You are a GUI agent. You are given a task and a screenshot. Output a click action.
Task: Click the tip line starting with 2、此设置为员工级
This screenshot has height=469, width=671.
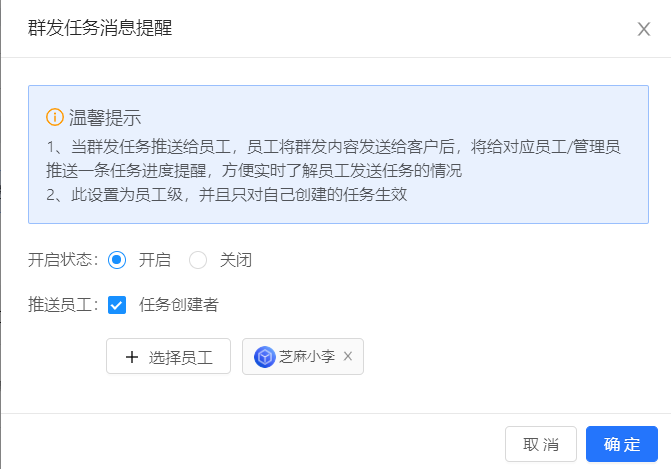[226, 195]
